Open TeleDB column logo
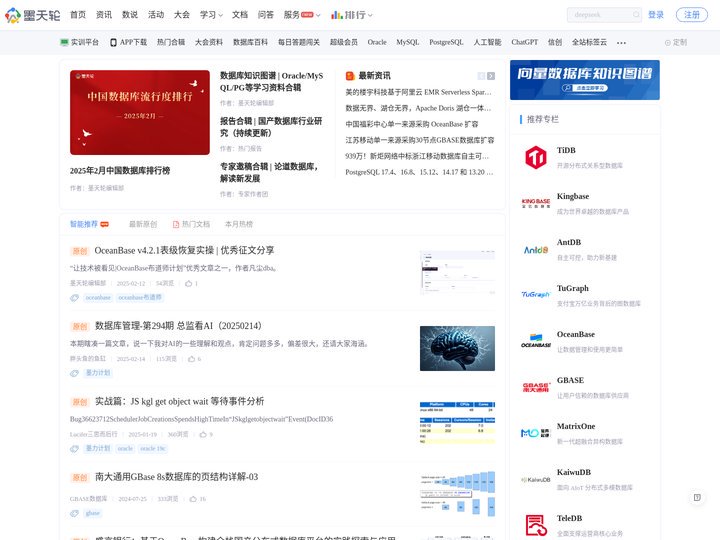The height and width of the screenshot is (540, 720). click(535, 525)
